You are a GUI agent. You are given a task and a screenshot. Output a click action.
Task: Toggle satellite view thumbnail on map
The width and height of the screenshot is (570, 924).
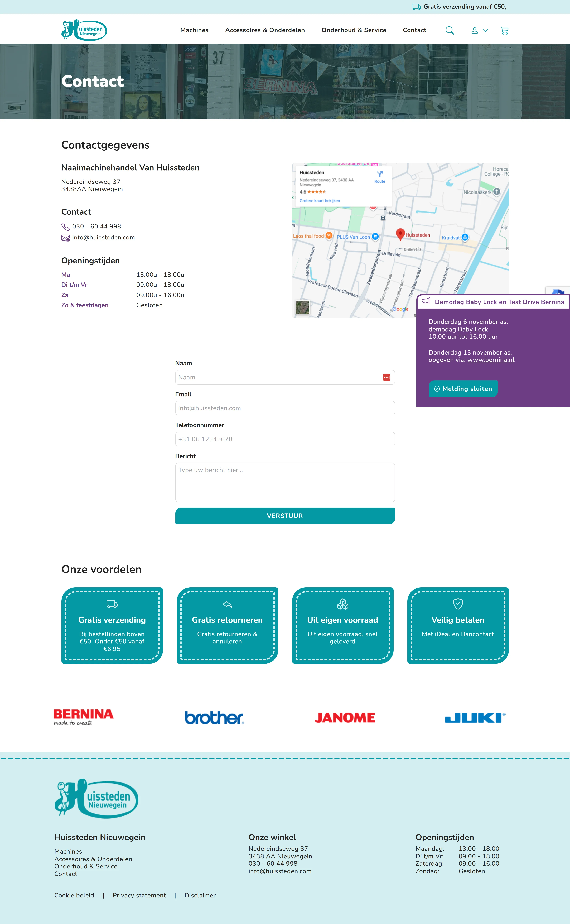coord(303,307)
